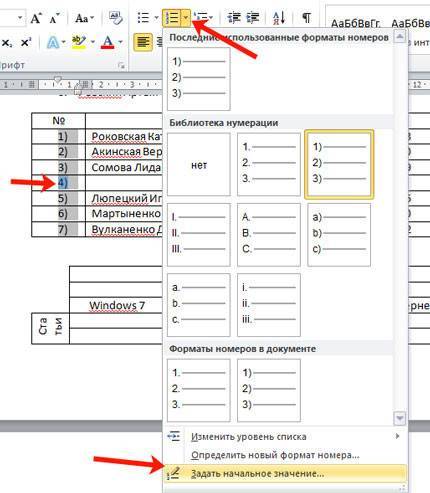The height and width of the screenshot is (493, 430).
Task: Open the bullets dropdown arrow
Action: tap(156, 18)
